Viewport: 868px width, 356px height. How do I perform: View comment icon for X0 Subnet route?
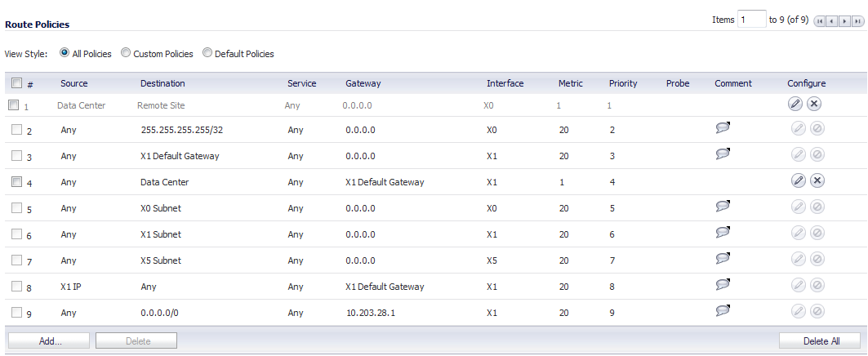(722, 207)
